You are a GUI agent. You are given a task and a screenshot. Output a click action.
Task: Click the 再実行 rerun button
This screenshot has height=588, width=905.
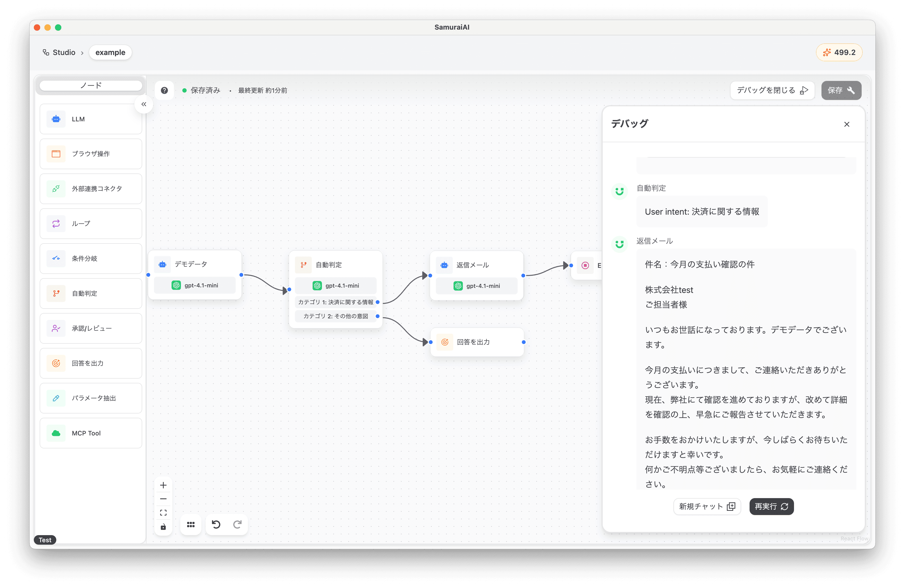point(771,507)
